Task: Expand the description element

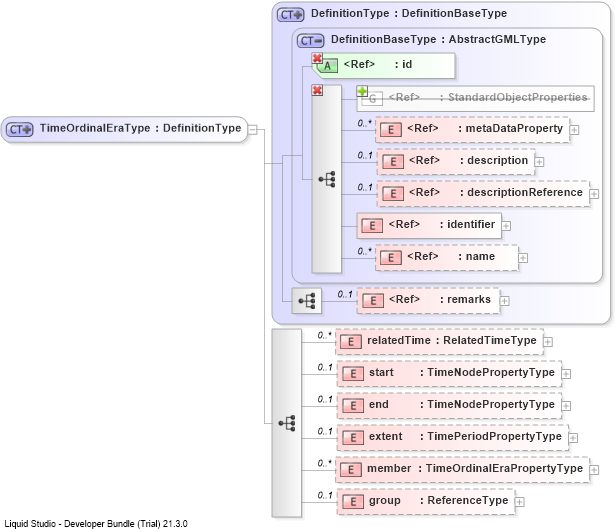Action: coord(539,162)
